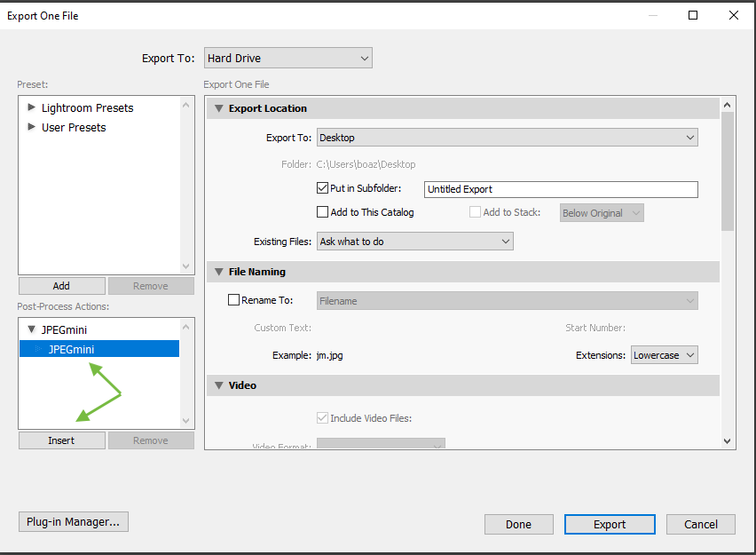Viewport: 756px width, 555px height.
Task: Open the Plug-in Manager
Action: coord(74,522)
